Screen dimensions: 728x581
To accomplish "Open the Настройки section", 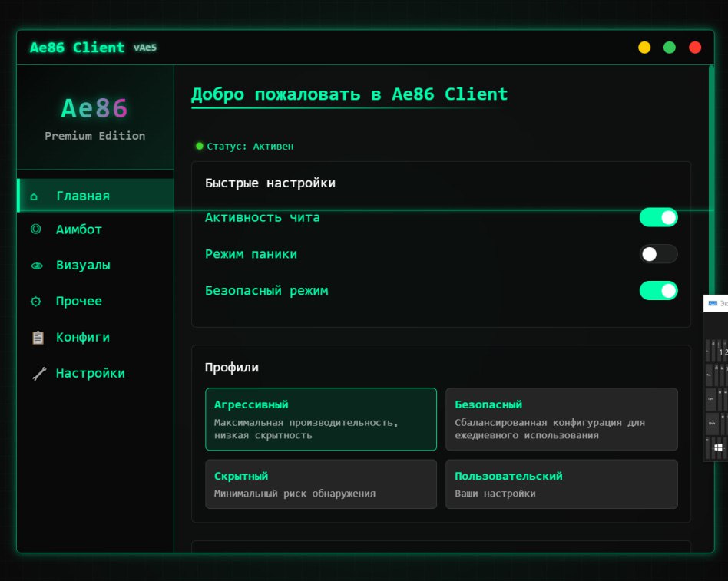I will (x=96, y=373).
